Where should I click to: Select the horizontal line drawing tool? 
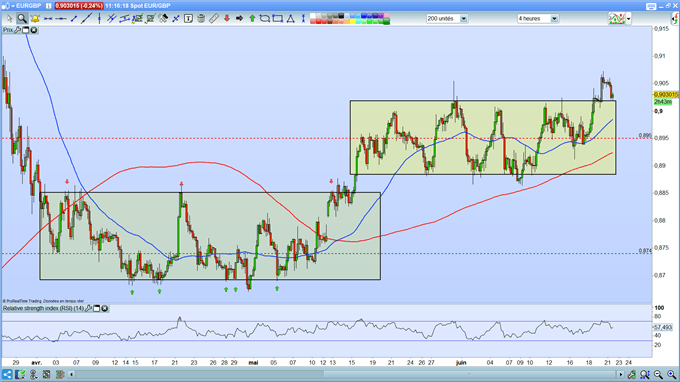coord(48,19)
